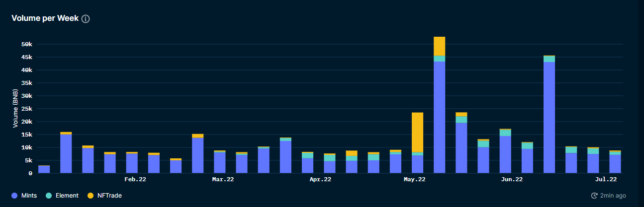Click the May.22 x-axis label
This screenshot has width=644, height=207.
[414, 179]
